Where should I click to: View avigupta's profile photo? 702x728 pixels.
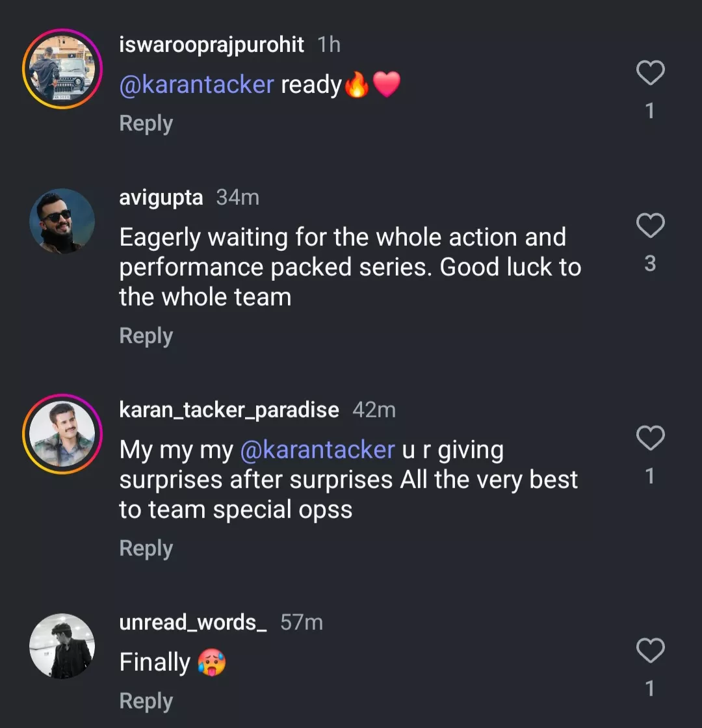[x=62, y=221]
